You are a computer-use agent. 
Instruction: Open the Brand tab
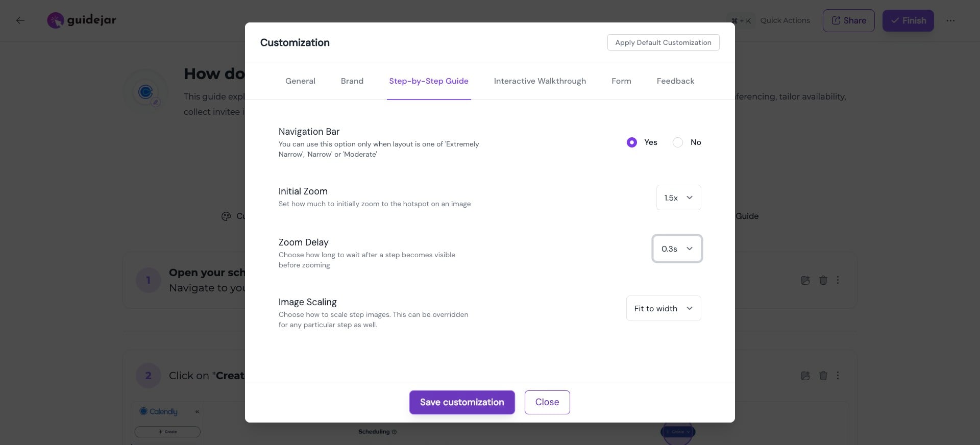tap(352, 81)
